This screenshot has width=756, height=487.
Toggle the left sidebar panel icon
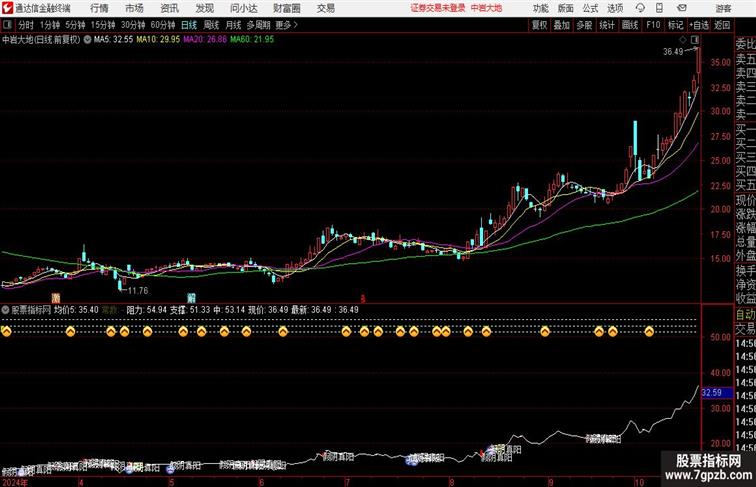[7, 25]
